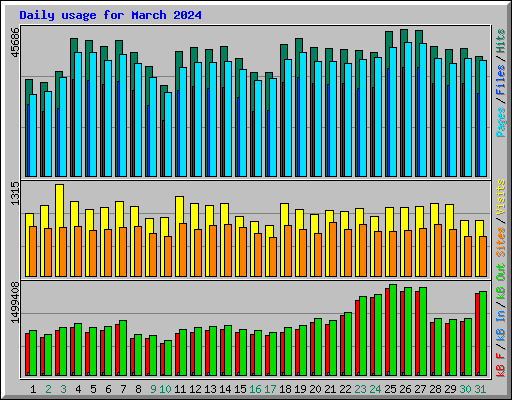Click day label 20 on the axis

315,389
